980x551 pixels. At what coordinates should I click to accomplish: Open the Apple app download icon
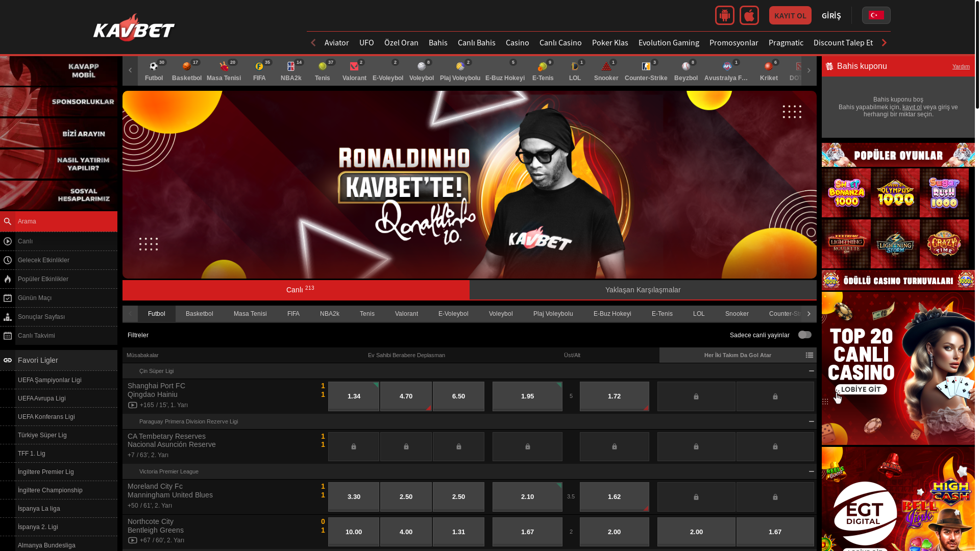[x=749, y=15]
